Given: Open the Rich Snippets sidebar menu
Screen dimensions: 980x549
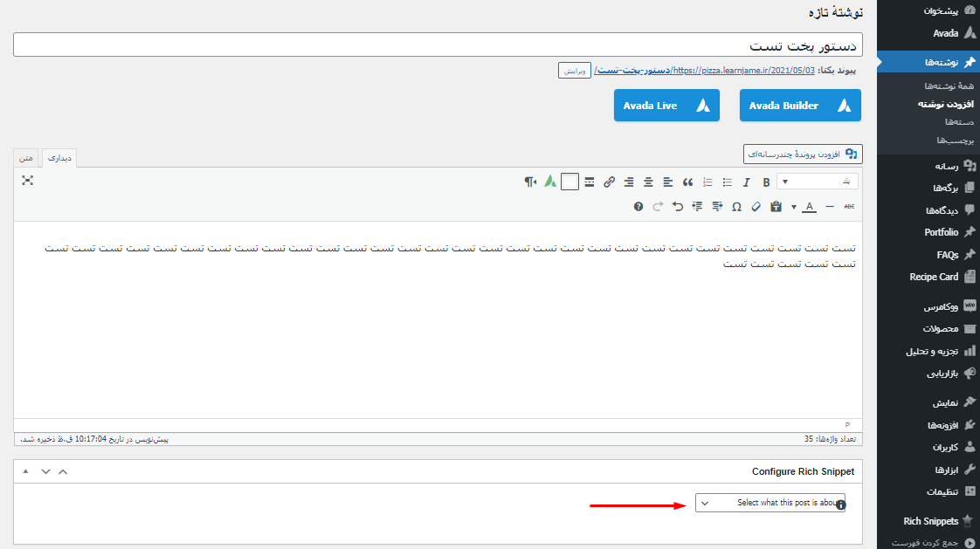Looking at the screenshot, I should click(928, 521).
